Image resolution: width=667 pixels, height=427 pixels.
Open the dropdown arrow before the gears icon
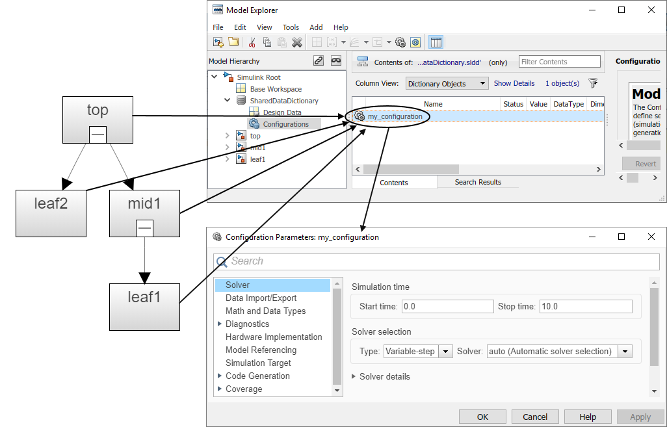pyautogui.click(x=389, y=42)
